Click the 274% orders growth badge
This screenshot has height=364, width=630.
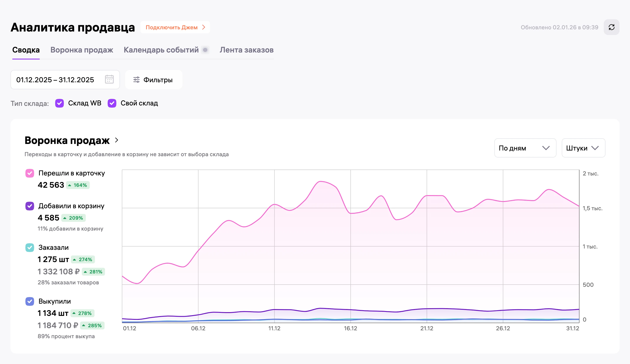coord(83,259)
